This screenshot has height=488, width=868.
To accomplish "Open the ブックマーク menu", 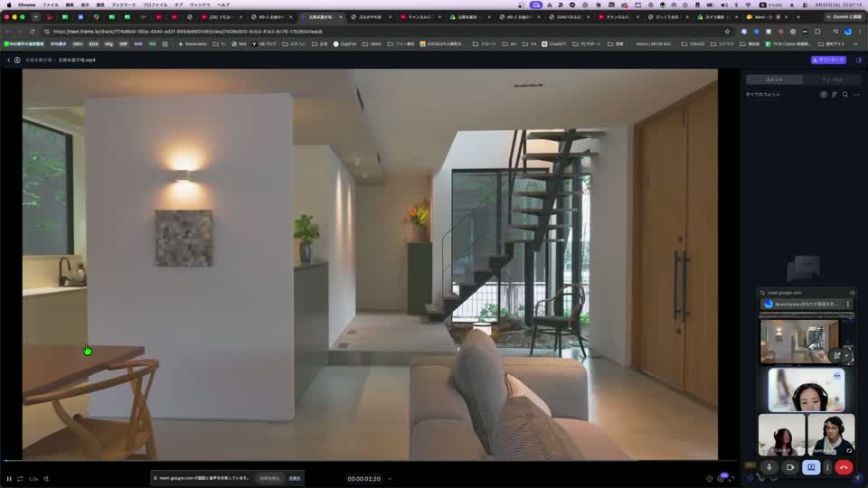I will (x=124, y=5).
